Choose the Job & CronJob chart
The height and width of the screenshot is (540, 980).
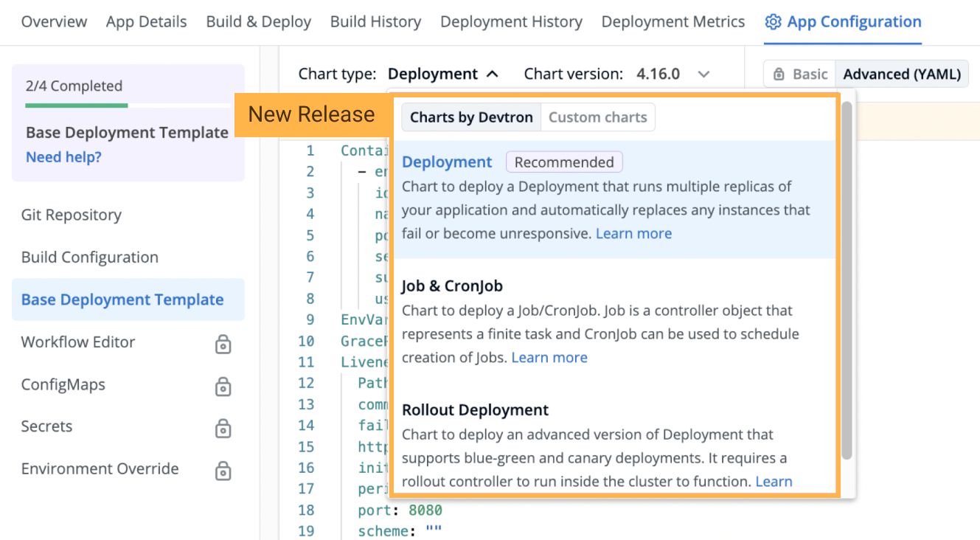(615, 322)
